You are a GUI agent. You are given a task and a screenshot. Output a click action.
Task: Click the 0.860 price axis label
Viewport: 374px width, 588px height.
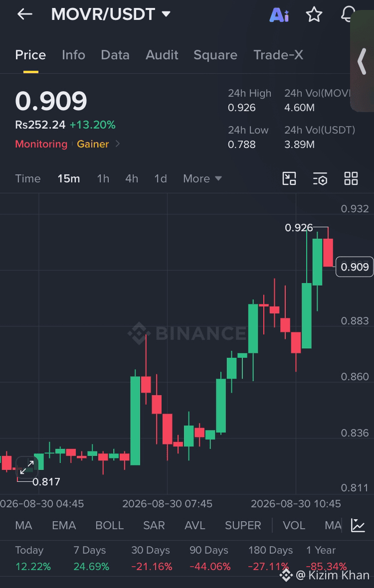355,377
